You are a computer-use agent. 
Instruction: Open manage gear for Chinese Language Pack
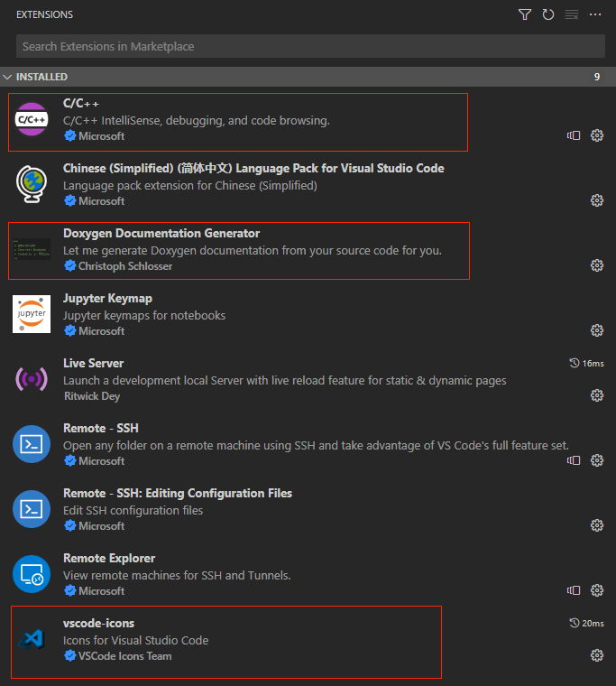point(597,200)
